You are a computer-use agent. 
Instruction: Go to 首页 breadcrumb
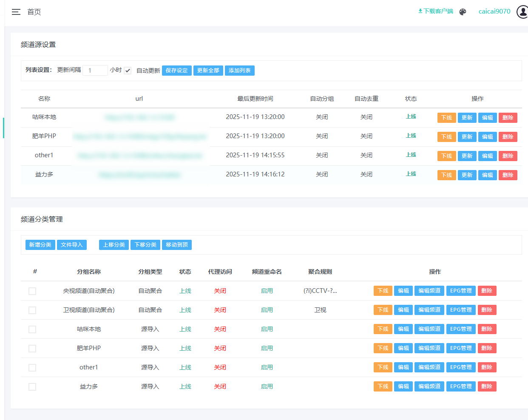point(34,12)
